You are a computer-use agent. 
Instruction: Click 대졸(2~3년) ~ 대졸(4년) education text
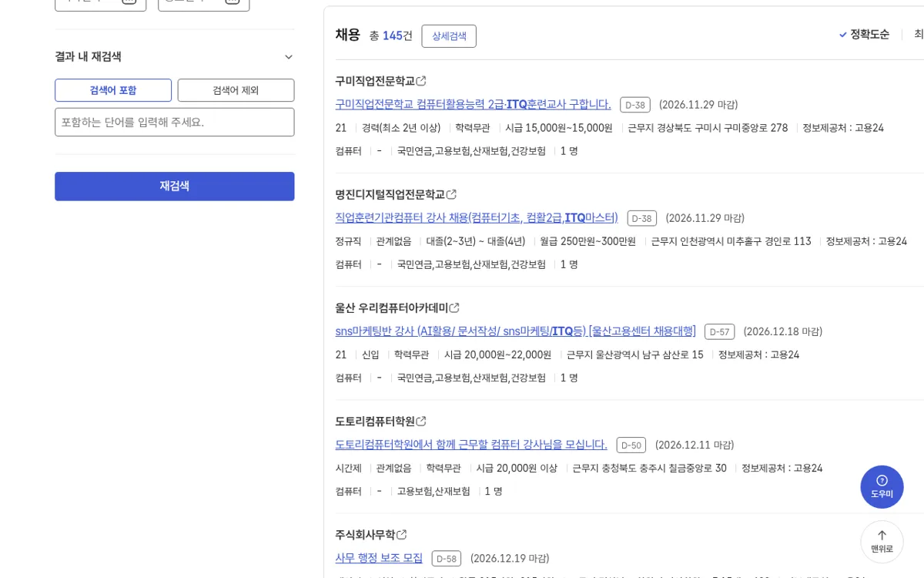click(475, 241)
